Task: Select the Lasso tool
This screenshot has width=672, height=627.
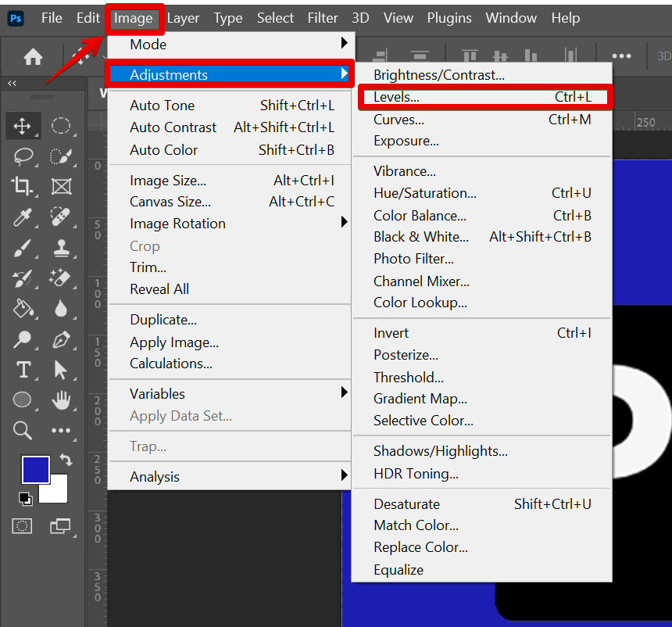Action: pyautogui.click(x=23, y=156)
